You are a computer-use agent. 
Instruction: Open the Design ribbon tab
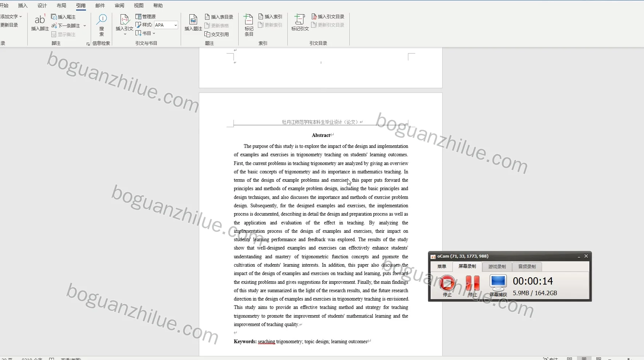click(42, 5)
